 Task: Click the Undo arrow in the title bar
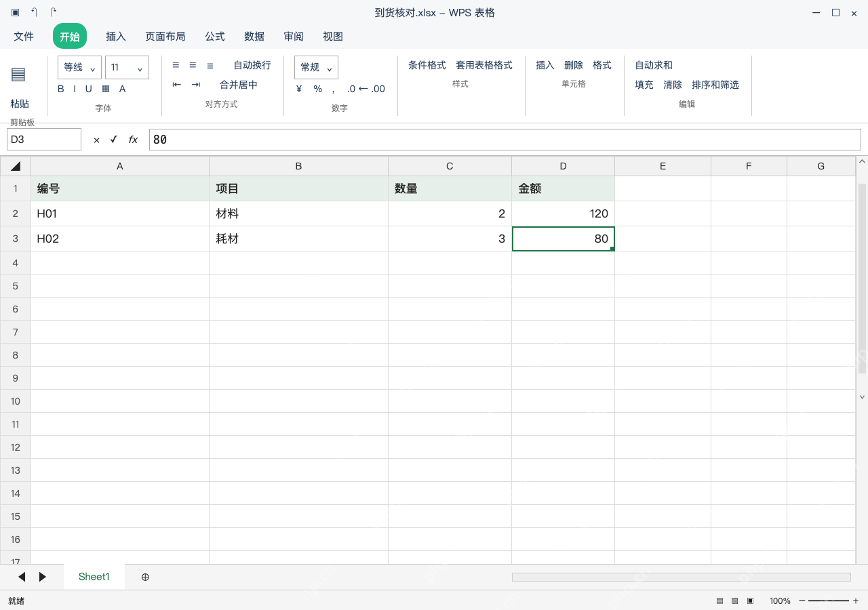pyautogui.click(x=34, y=12)
